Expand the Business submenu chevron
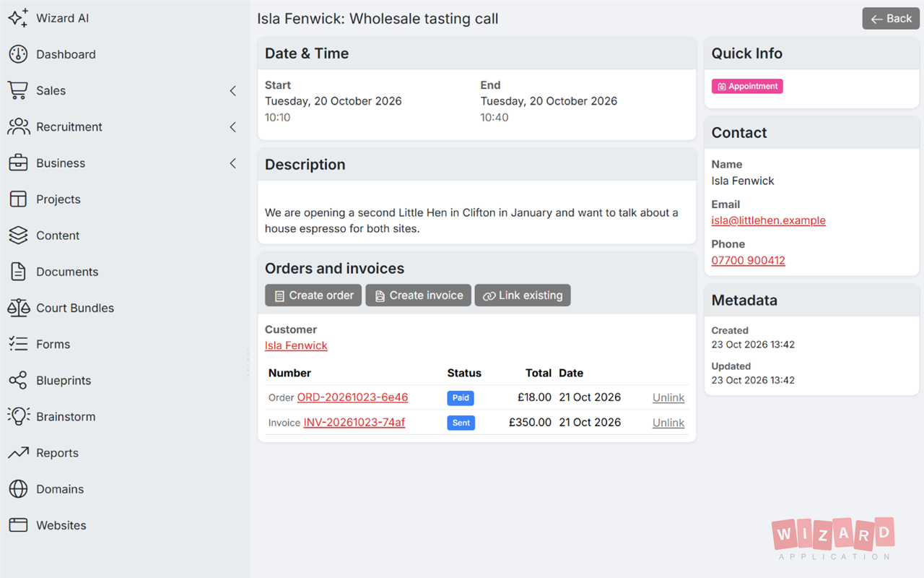 click(x=232, y=163)
